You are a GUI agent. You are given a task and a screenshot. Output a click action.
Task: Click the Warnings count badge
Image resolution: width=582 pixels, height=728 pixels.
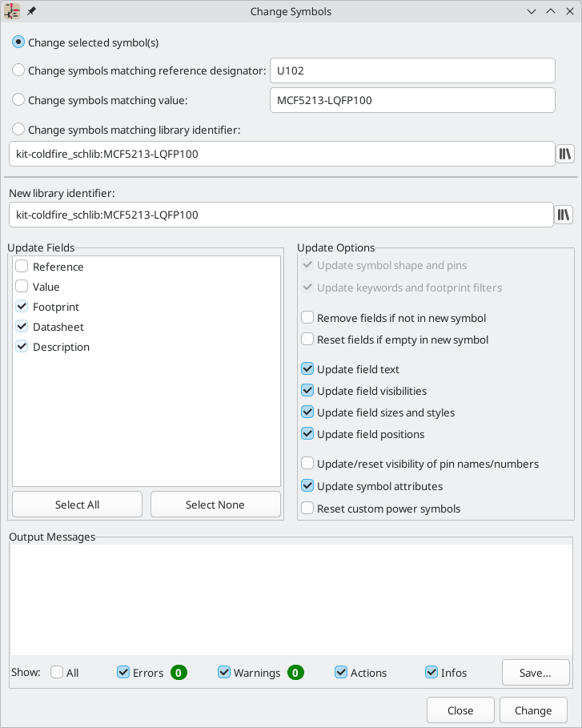tap(295, 672)
